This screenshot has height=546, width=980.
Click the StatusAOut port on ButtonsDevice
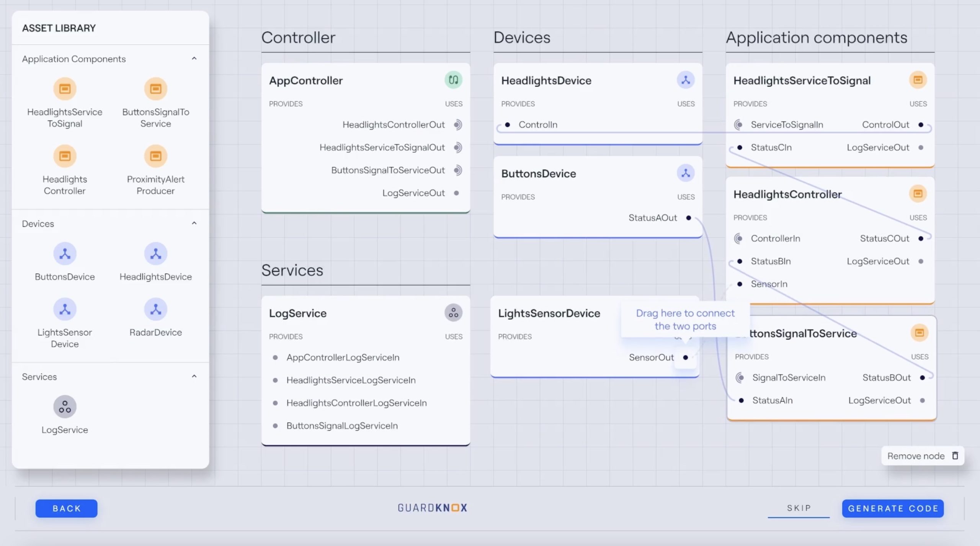(x=688, y=218)
